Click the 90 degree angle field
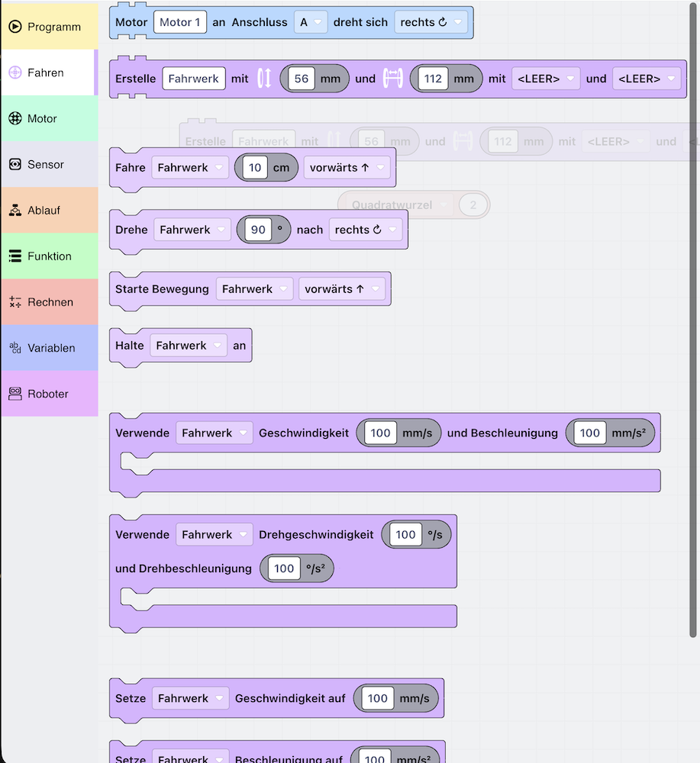700x763 pixels. [x=258, y=230]
